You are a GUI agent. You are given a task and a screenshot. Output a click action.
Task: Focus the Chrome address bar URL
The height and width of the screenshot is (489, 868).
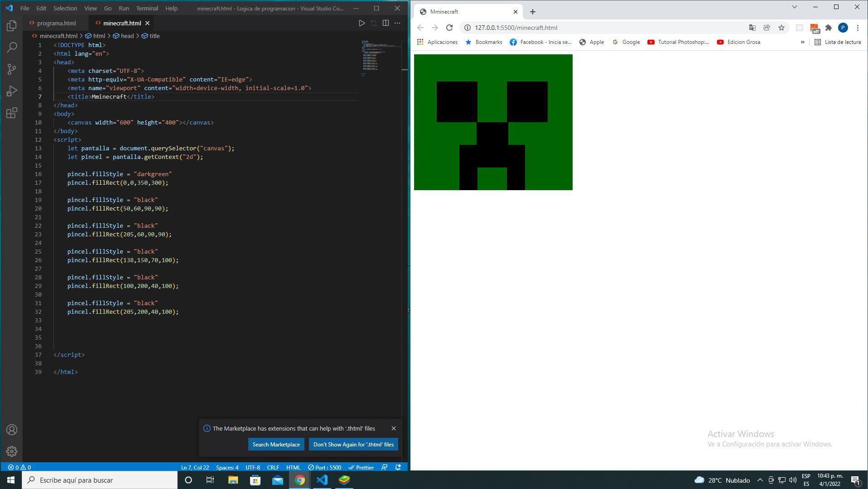516,28
